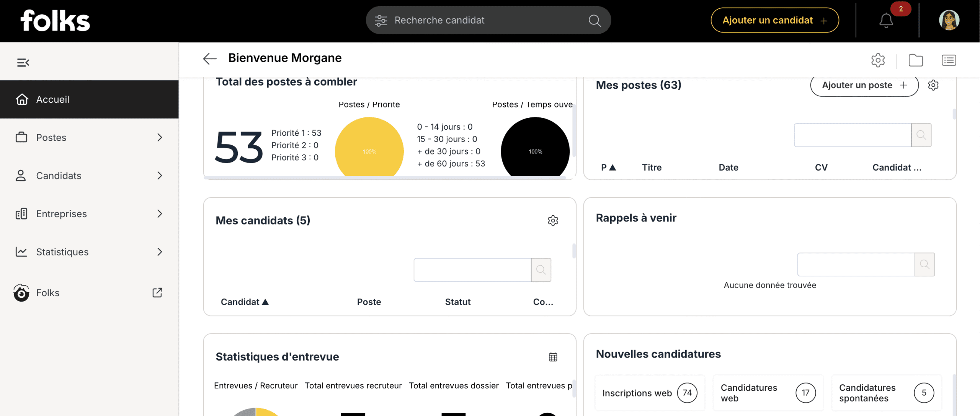The height and width of the screenshot is (416, 980).
Task: Click the CV column header
Action: click(821, 167)
